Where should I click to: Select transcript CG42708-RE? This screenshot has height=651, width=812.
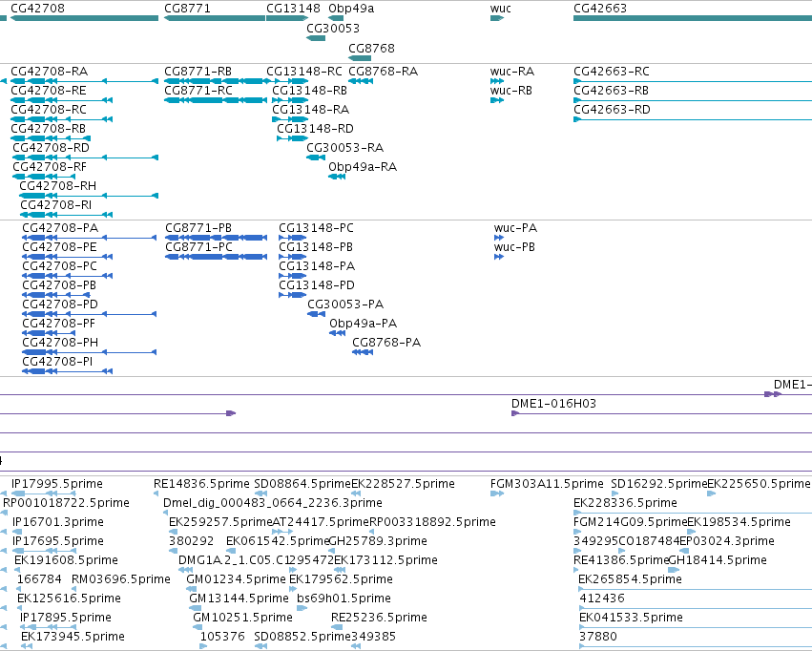point(49,90)
